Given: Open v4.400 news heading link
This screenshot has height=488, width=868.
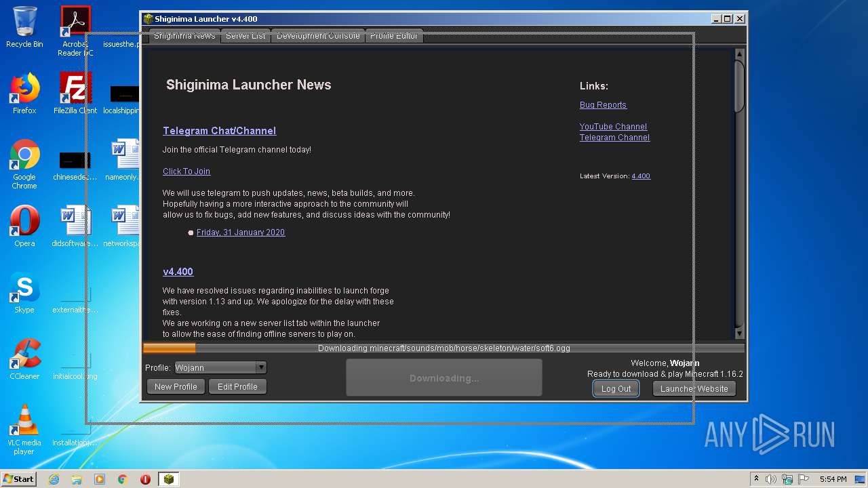Looking at the screenshot, I should tap(178, 272).
